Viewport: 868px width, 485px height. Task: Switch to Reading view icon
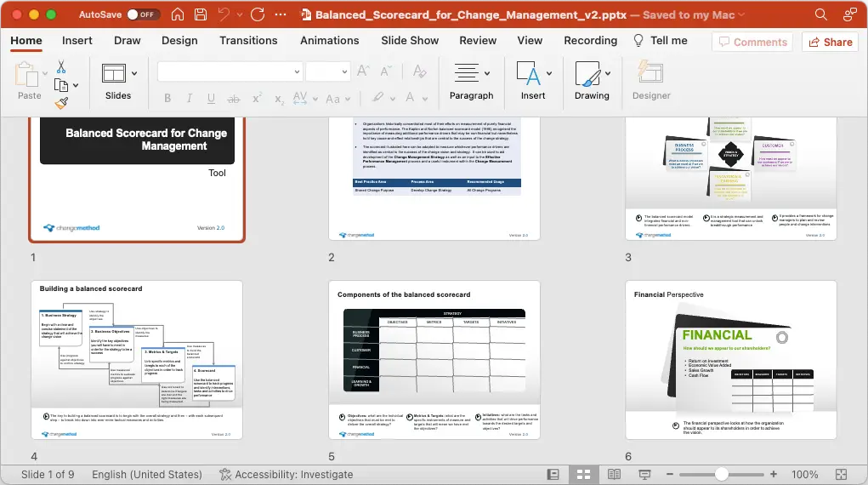614,475
